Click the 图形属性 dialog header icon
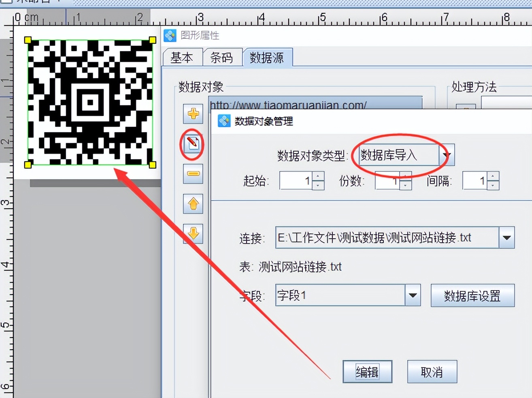The width and height of the screenshot is (532, 398). [x=170, y=36]
